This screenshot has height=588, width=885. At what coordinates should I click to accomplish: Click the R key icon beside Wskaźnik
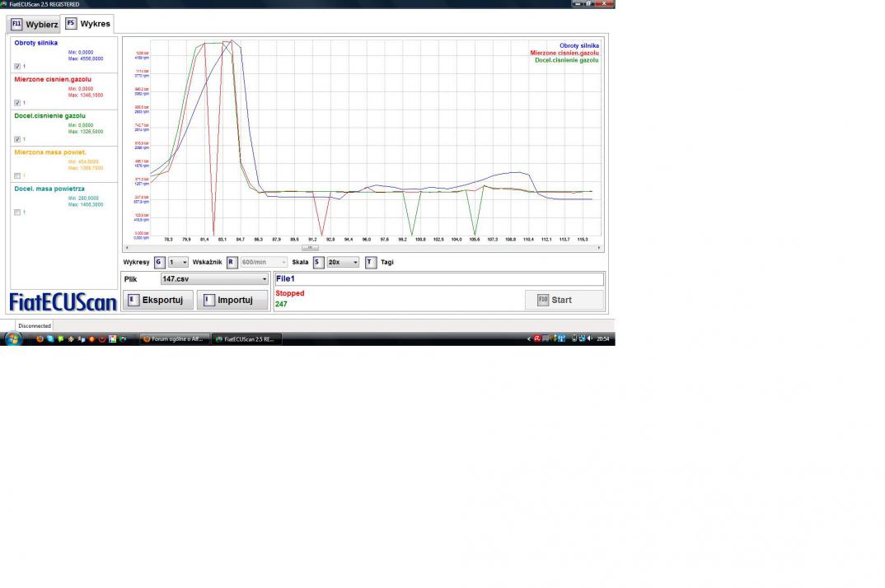point(232,263)
